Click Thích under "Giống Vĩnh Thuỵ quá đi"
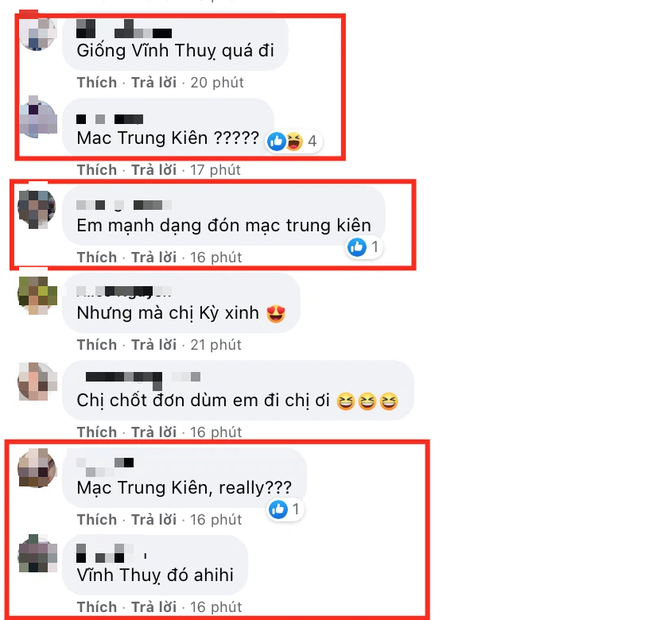The width and height of the screenshot is (660, 620). 97,82
